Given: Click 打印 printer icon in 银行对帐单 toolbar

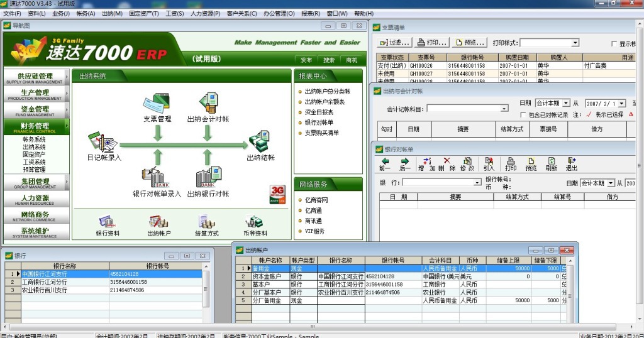Looking at the screenshot, I should [511, 164].
